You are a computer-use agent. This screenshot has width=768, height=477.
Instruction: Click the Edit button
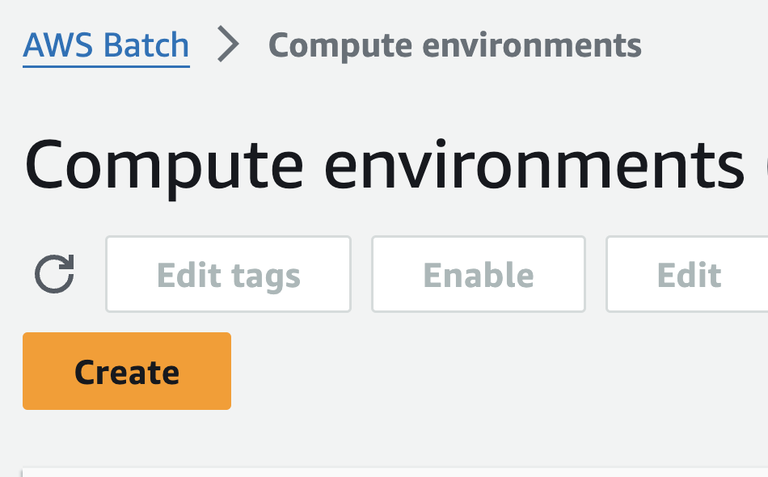click(x=688, y=274)
